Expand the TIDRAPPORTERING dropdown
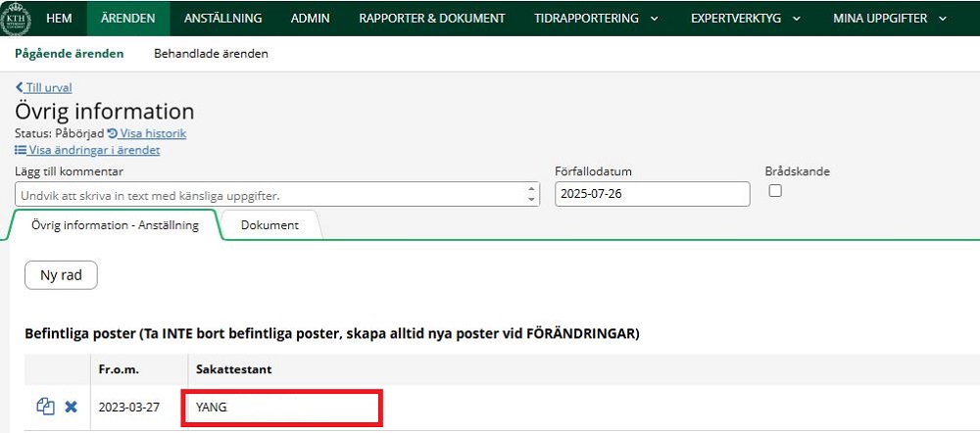 (x=596, y=18)
